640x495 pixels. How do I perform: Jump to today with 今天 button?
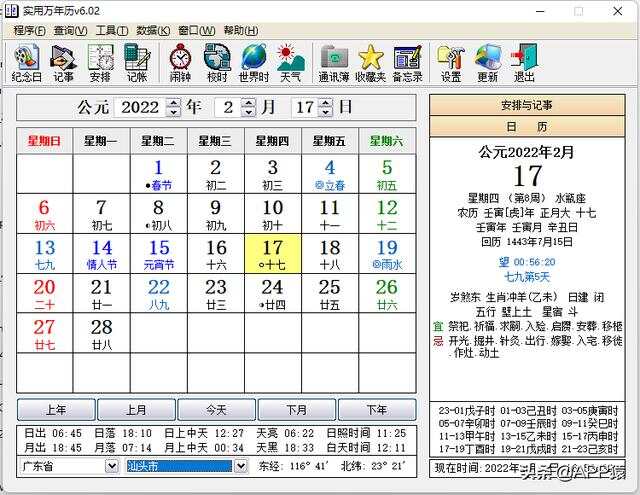(216, 410)
